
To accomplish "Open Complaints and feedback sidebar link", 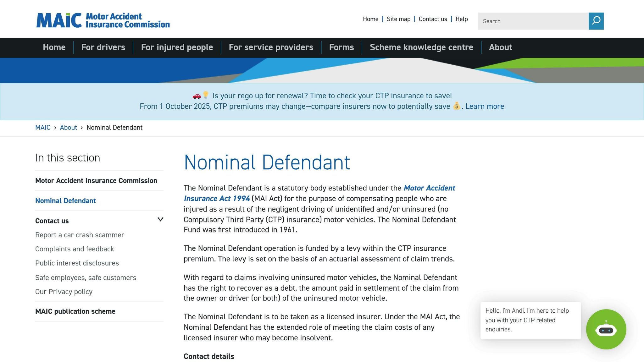I will click(75, 249).
